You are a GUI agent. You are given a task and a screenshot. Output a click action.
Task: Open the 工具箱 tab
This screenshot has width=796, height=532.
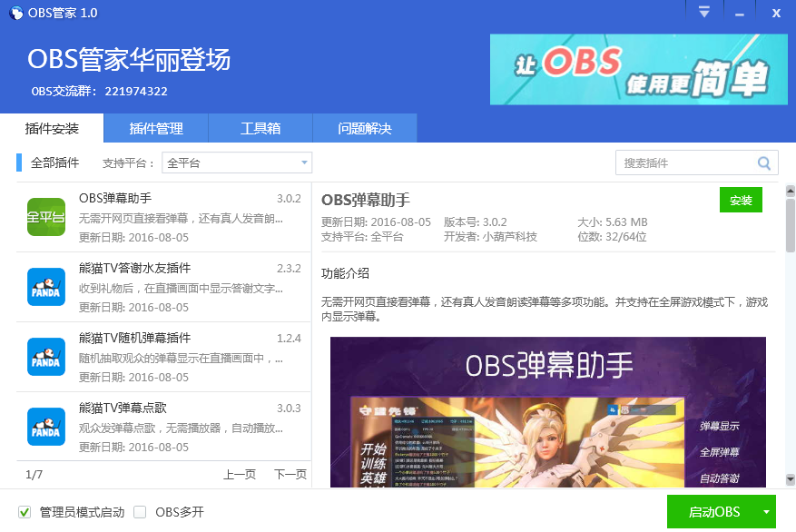click(x=260, y=128)
